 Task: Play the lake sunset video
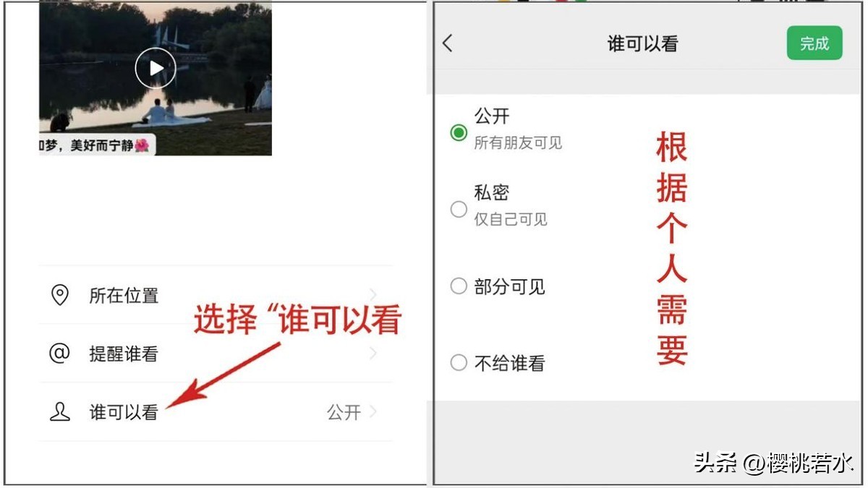(156, 68)
